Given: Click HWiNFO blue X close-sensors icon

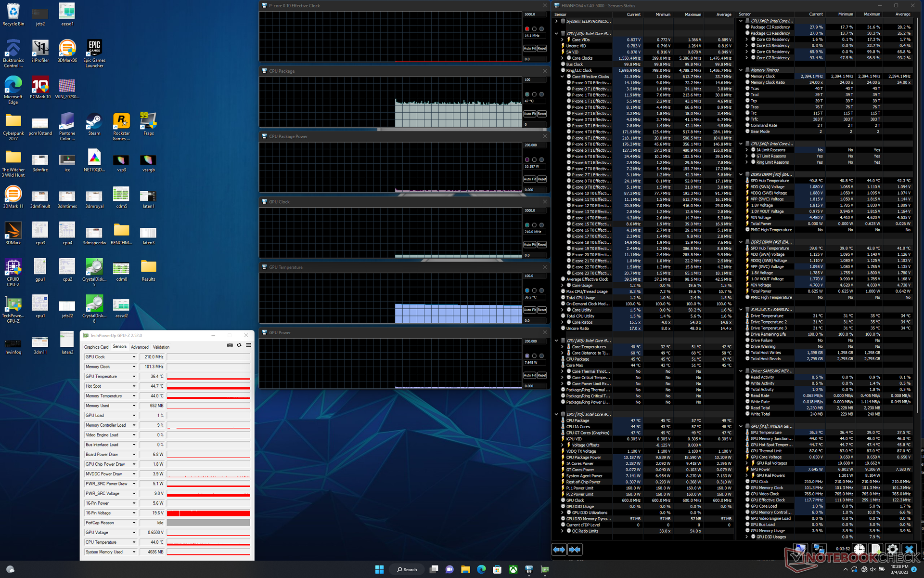Looking at the screenshot, I should [909, 549].
